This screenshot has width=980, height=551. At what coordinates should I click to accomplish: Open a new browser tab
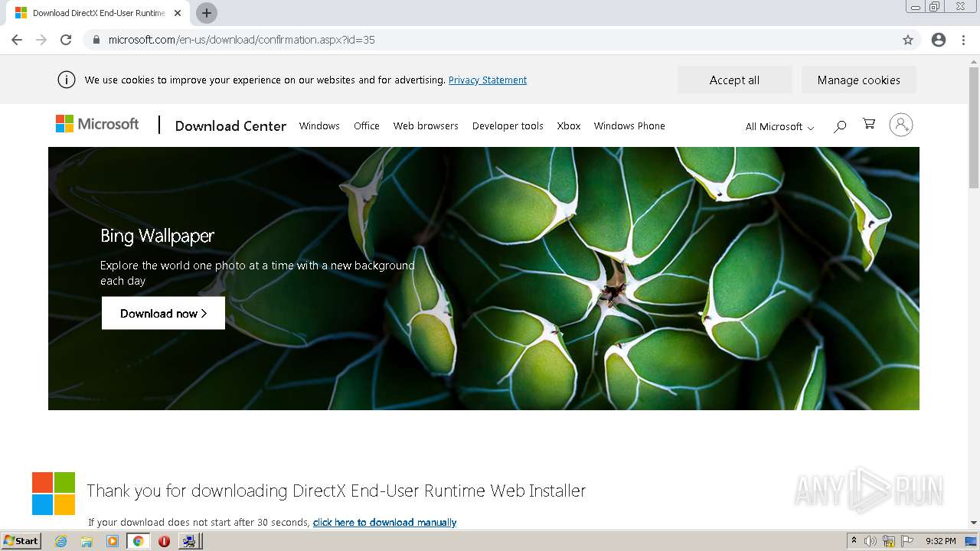(207, 13)
